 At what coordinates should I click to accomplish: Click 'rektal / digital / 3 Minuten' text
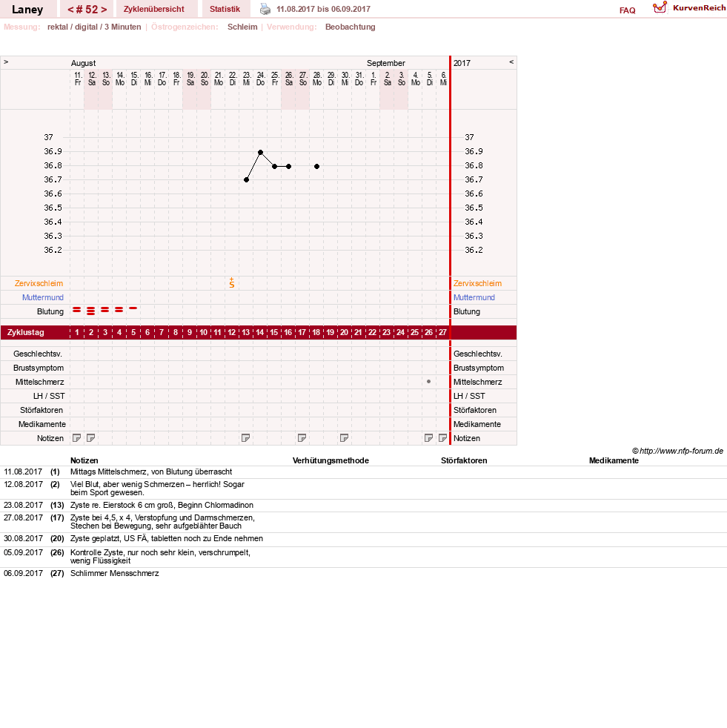(94, 27)
